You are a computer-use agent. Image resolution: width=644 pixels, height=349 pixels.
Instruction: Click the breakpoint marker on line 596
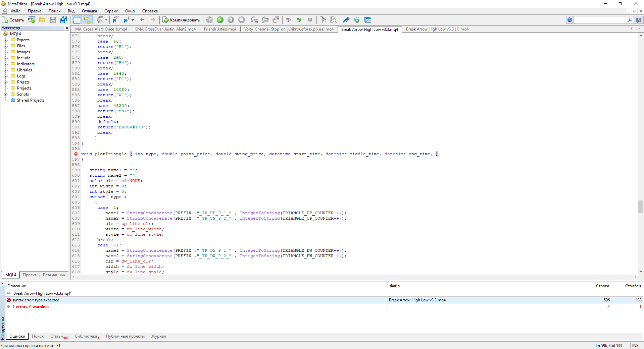[76, 154]
